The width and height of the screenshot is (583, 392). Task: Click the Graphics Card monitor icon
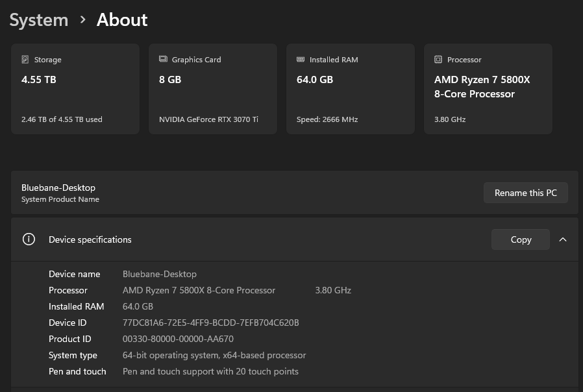[163, 59]
